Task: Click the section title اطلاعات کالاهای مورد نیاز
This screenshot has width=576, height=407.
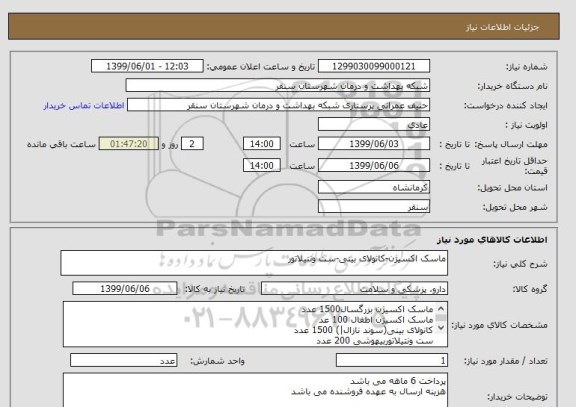Action: [492, 240]
